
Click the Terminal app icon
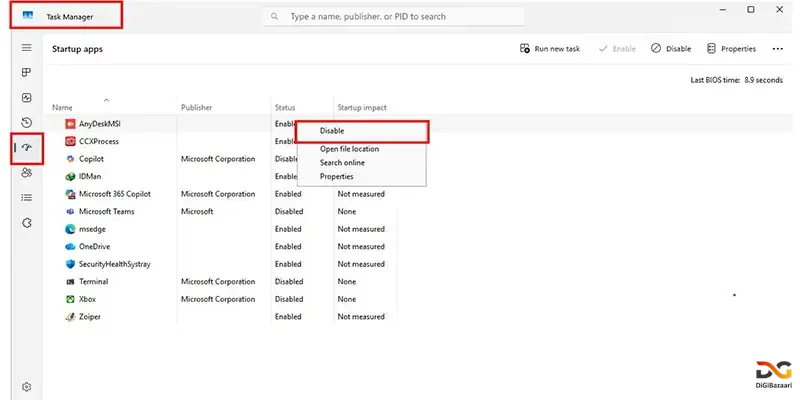70,282
